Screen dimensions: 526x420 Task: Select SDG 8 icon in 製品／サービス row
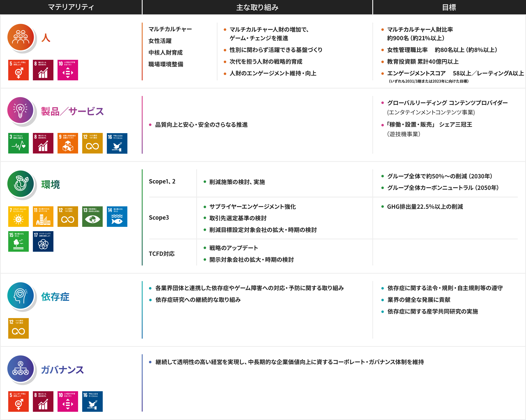click(43, 143)
